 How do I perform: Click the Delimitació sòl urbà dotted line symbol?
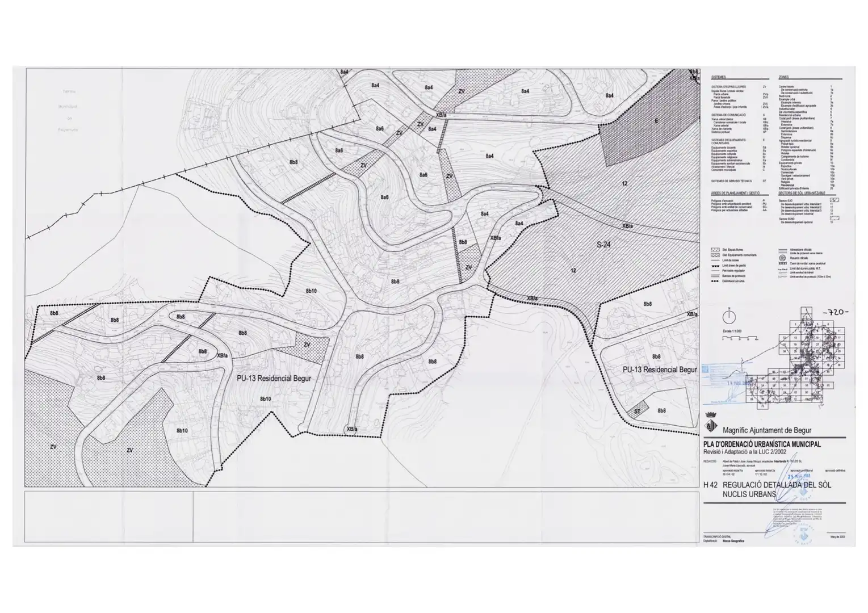coord(715,280)
